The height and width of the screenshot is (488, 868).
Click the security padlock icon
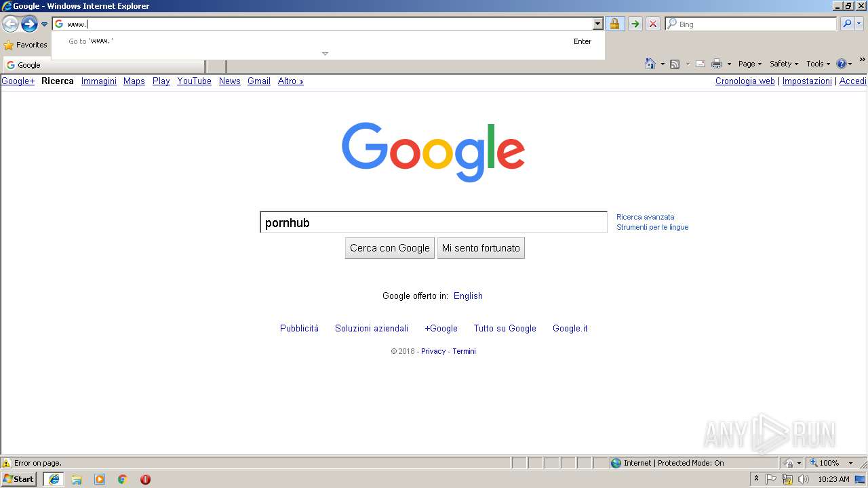(x=614, y=24)
